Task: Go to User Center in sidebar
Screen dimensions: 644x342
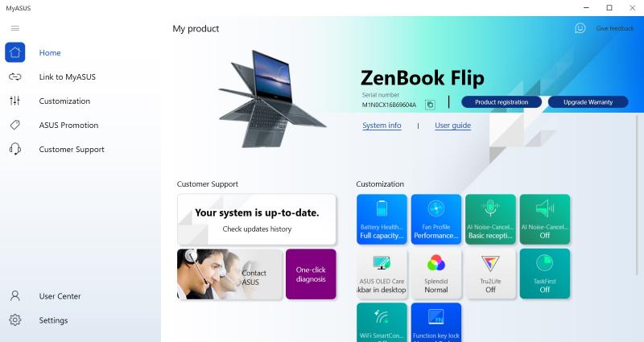Action: 60,296
